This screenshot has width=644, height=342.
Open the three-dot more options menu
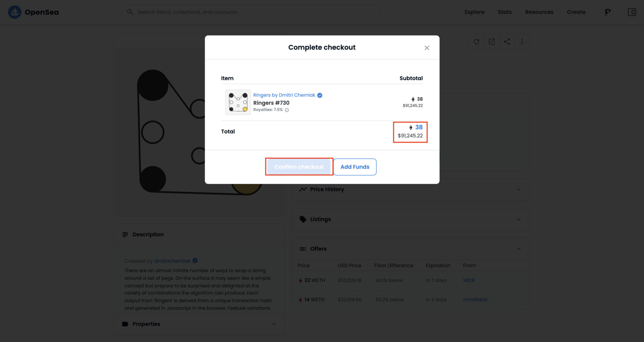tap(522, 42)
